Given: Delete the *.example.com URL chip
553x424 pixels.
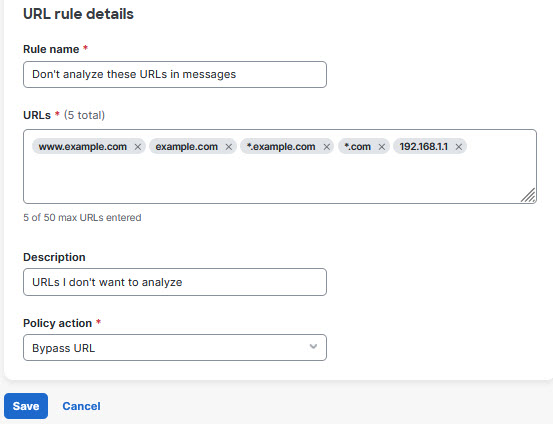Looking at the screenshot, I should (327, 147).
